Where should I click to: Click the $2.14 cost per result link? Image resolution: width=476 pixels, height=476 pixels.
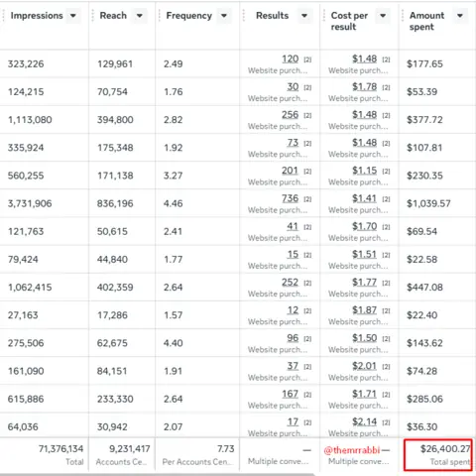point(365,422)
